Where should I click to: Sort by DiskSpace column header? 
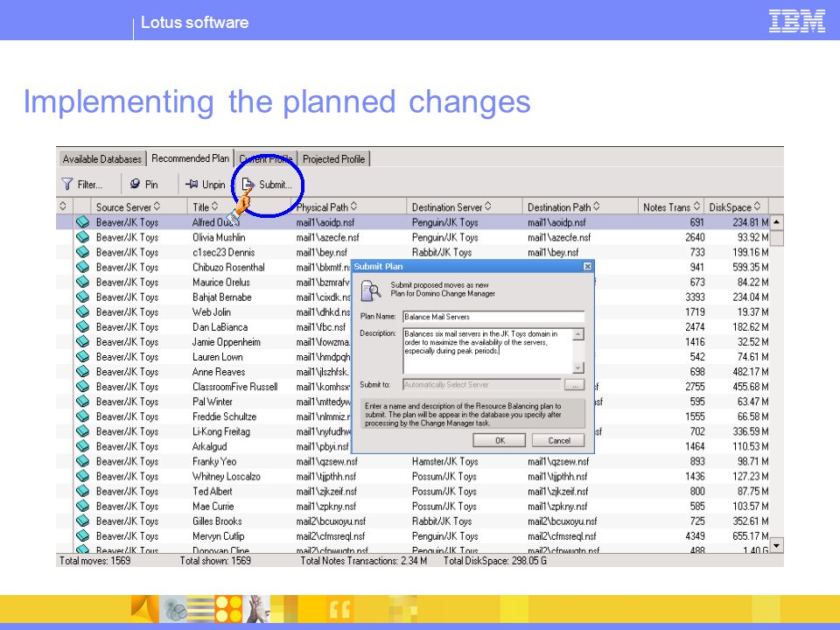(x=734, y=206)
